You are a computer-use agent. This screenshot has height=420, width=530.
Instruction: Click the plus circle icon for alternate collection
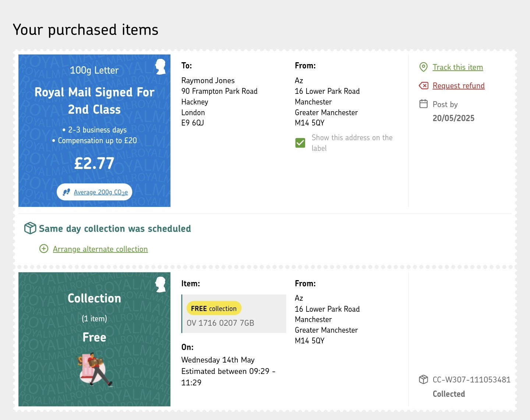pos(44,249)
